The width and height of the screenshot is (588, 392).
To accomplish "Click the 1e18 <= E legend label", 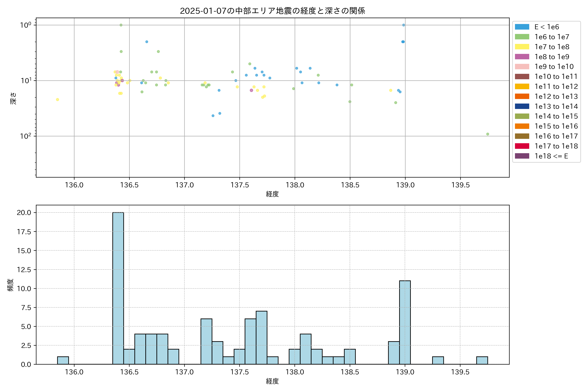I will pyautogui.click(x=551, y=156).
